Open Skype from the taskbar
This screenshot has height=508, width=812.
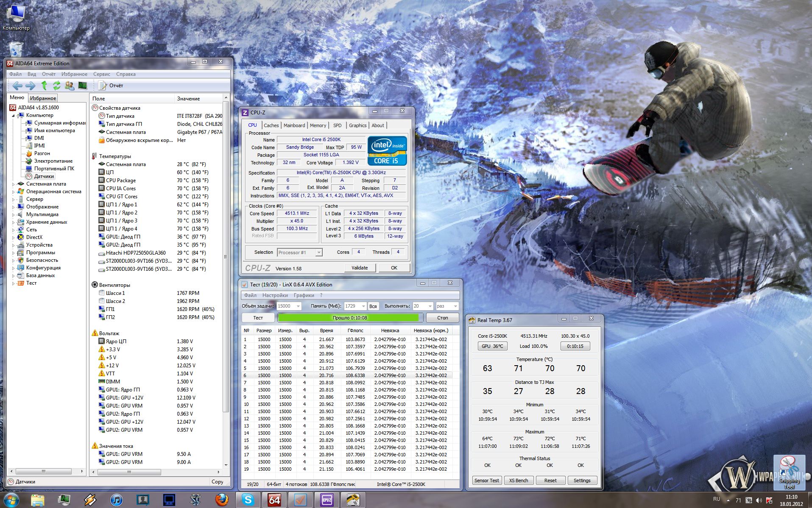[248, 500]
